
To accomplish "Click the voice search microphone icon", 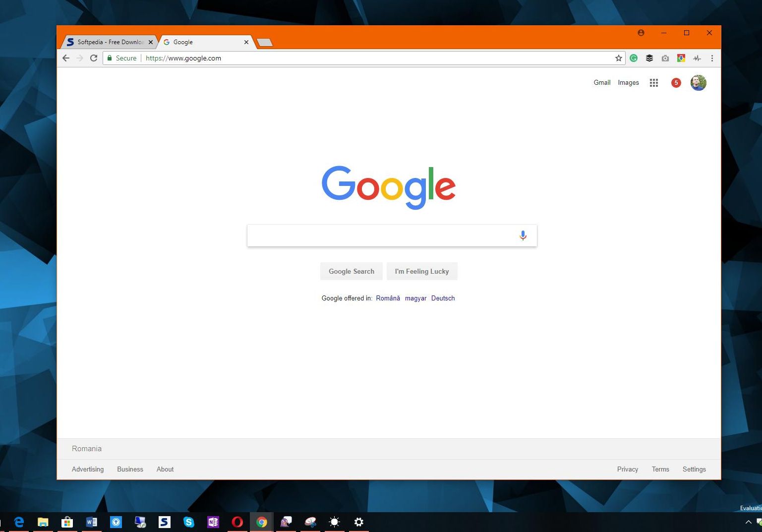I will coord(523,236).
